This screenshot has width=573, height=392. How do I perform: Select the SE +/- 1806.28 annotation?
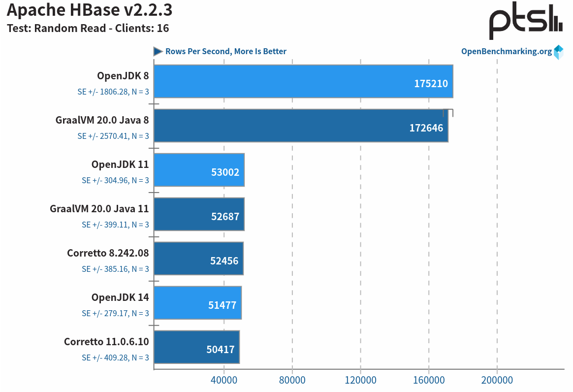coord(114,92)
